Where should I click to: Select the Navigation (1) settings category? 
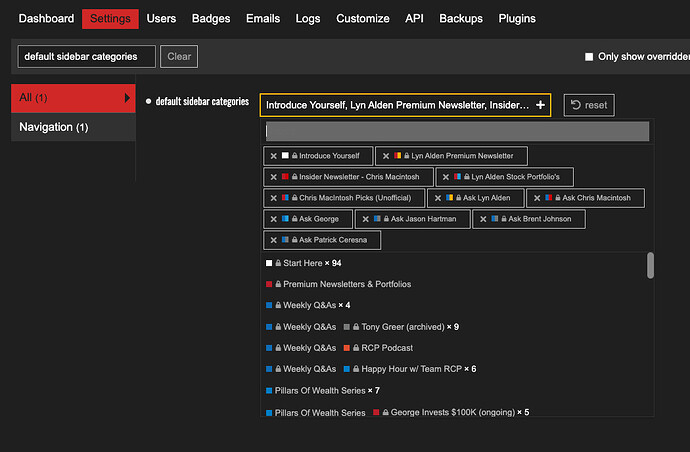pyautogui.click(x=73, y=127)
